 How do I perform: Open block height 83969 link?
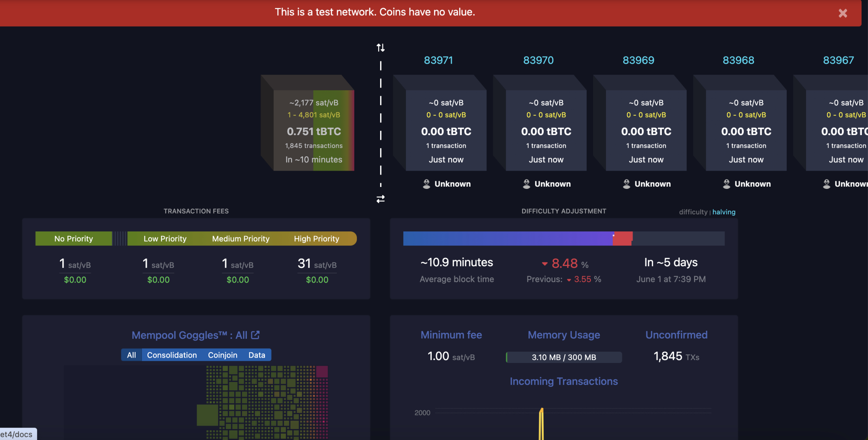638,60
